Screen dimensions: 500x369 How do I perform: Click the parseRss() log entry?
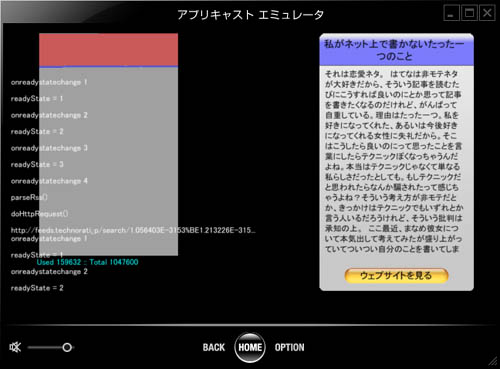tap(29, 197)
